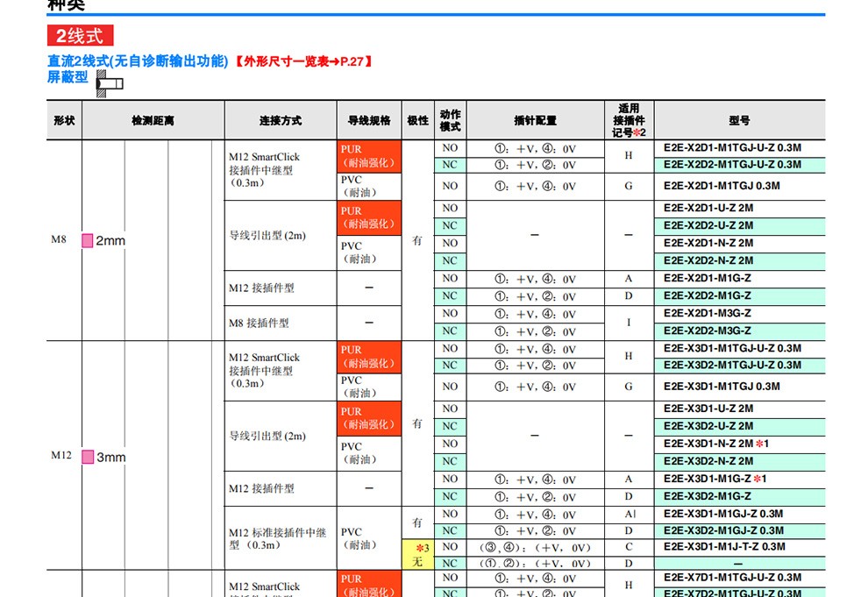Click the red asterisk after E2E-X3D1-M1G-Z
This screenshot has height=597, width=868.
pyautogui.click(x=758, y=479)
